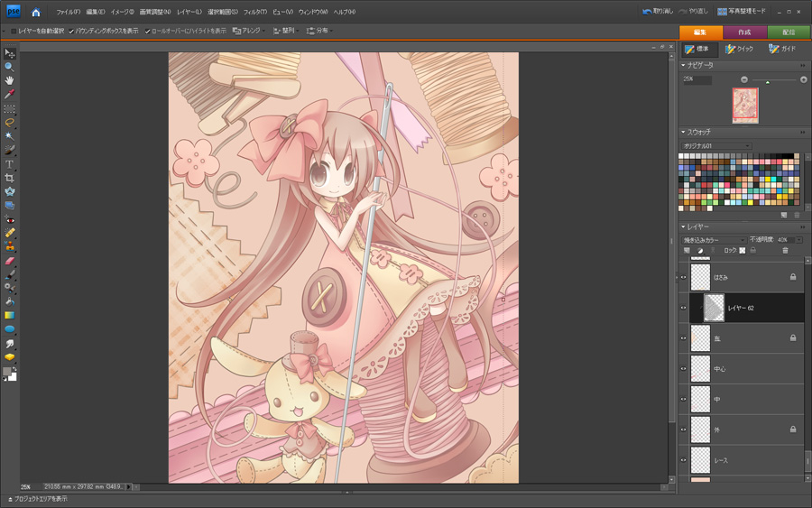Collapse the レイヤー panel

coord(684,226)
